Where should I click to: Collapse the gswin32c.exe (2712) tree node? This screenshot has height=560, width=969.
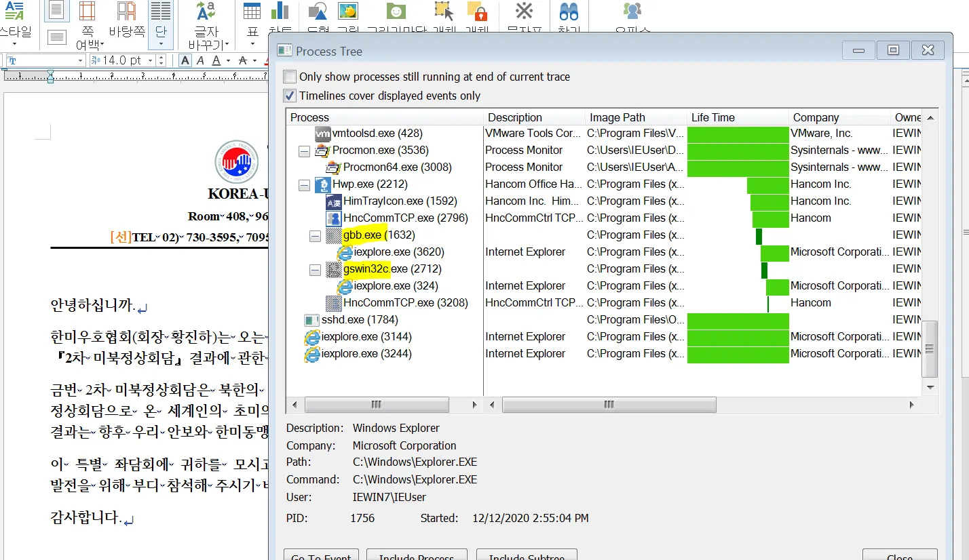coord(315,270)
